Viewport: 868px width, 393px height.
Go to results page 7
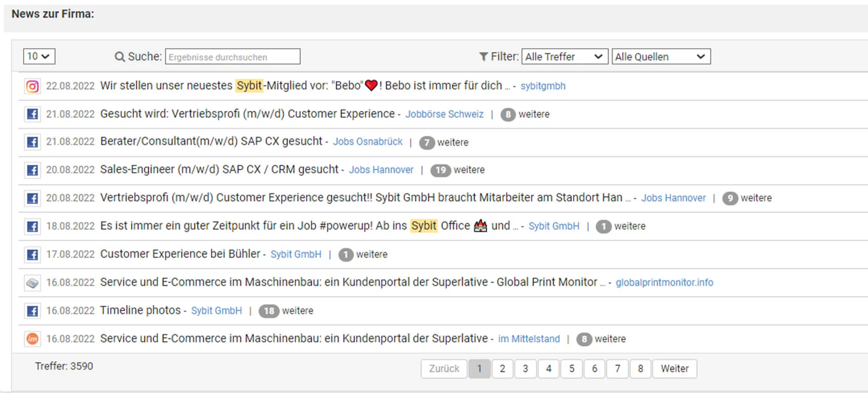[x=617, y=369]
